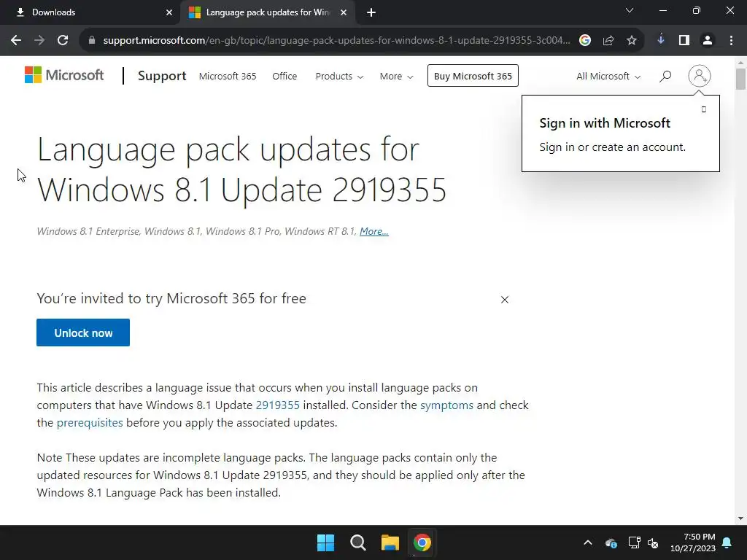Click the Unlock now button

(83, 332)
